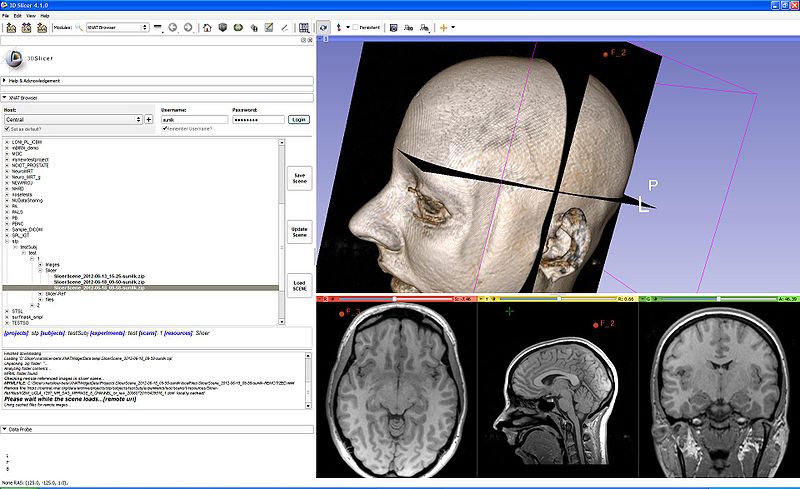800x489 pixels.
Task: Click the Home module icon
Action: [x=206, y=27]
